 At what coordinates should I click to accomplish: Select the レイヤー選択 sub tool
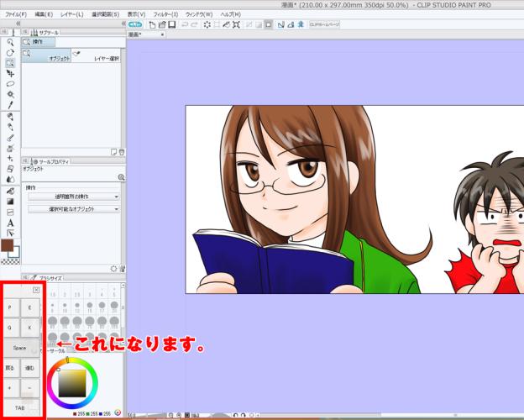pyautogui.click(x=96, y=55)
